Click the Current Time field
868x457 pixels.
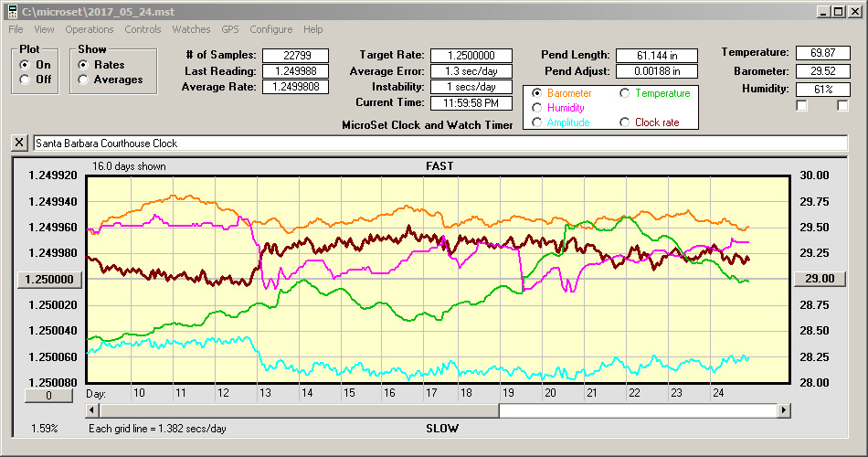(471, 102)
